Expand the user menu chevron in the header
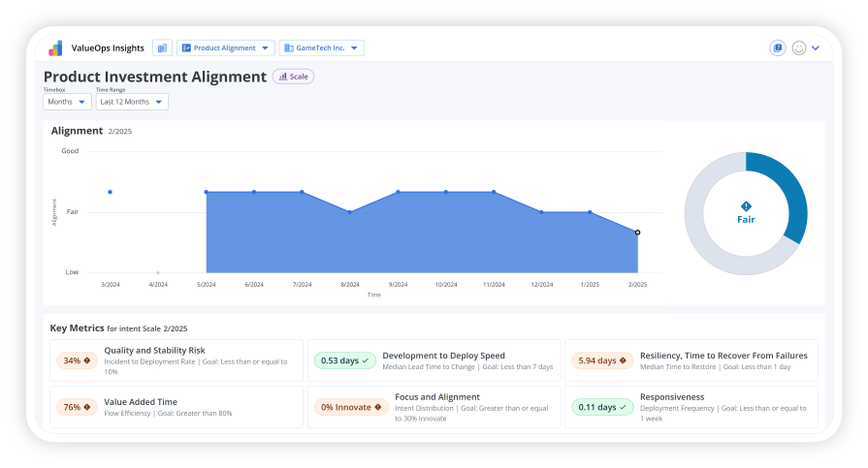Image resolution: width=868 pixels, height=468 pixels. click(x=816, y=47)
